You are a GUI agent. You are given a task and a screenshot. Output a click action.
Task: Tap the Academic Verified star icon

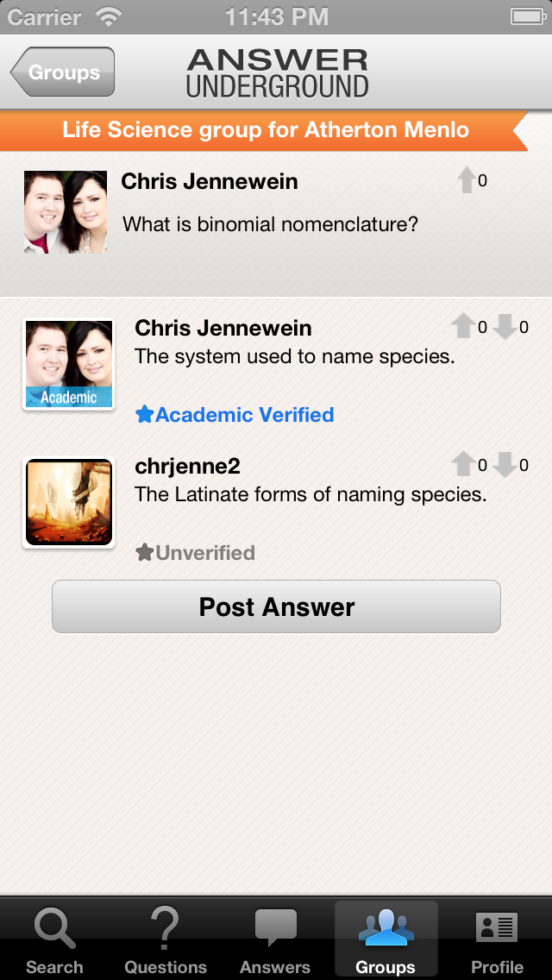(144, 415)
